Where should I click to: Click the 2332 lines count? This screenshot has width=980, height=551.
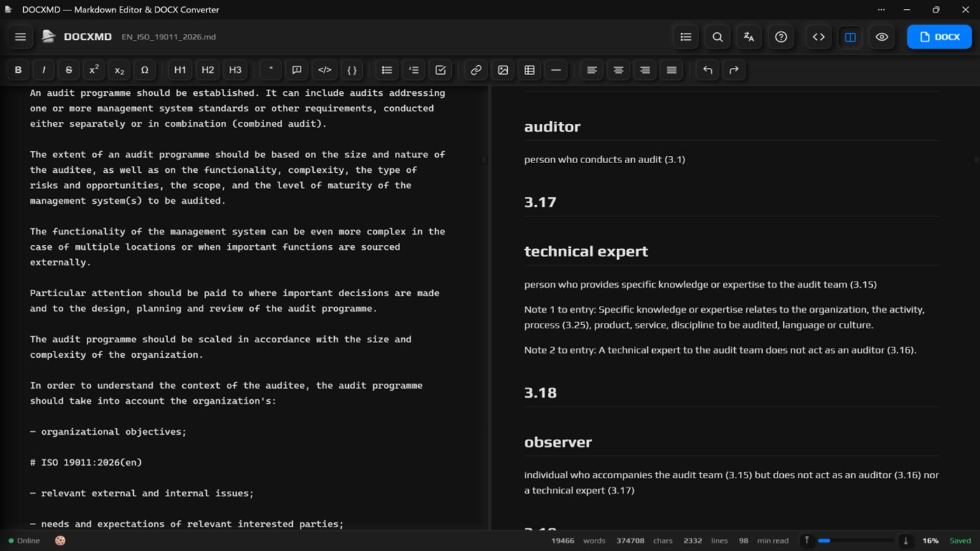pyautogui.click(x=705, y=540)
